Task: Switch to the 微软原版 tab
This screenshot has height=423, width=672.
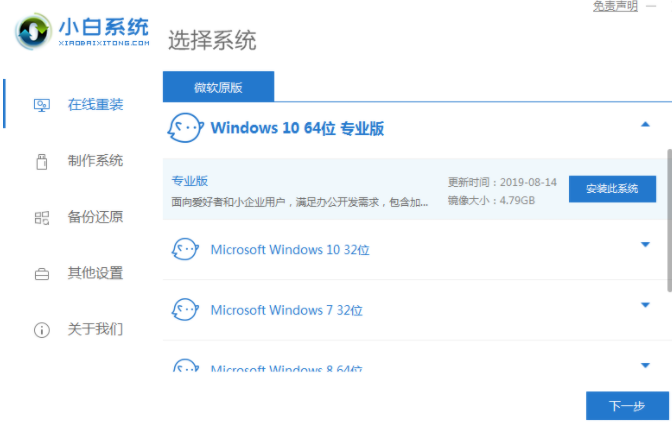Action: [218, 87]
